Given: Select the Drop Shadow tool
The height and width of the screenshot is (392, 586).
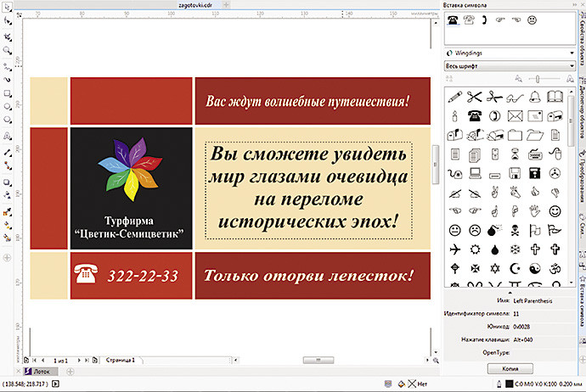Looking at the screenshot, I should [x=7, y=182].
